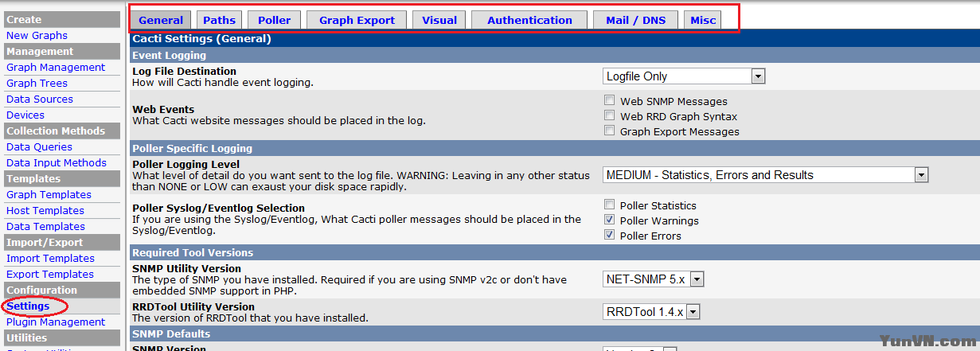Open the Misc tab

(703, 20)
